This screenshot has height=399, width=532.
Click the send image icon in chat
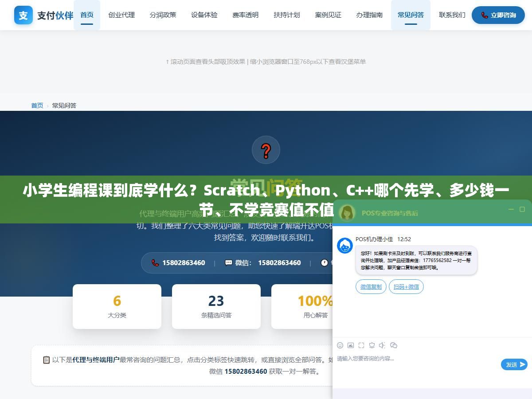pyautogui.click(x=351, y=345)
